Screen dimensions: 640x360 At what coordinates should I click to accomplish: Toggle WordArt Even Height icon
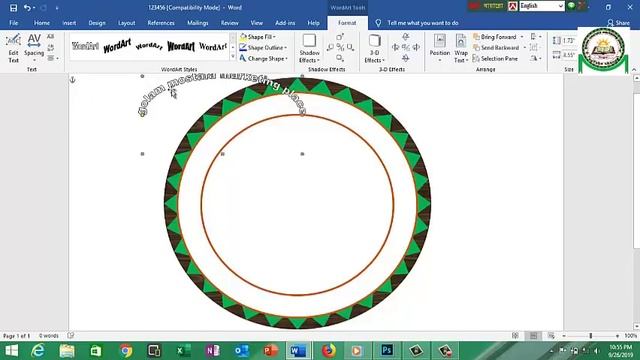tap(51, 37)
